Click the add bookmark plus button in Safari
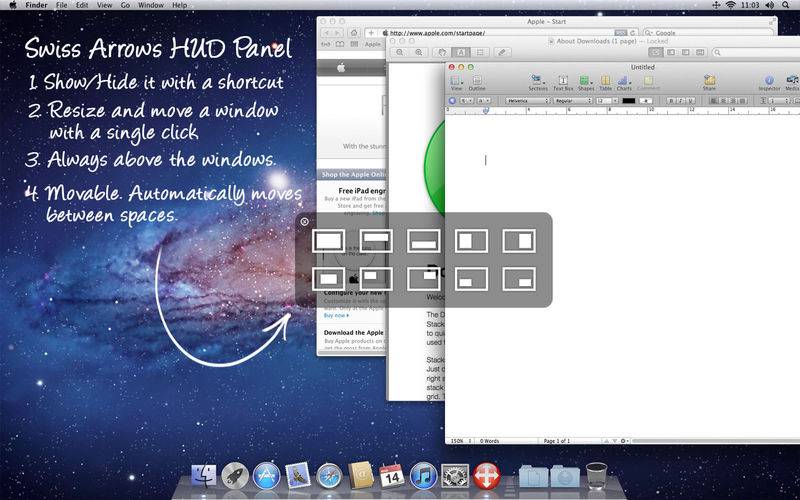The height and width of the screenshot is (500, 800). coord(371,33)
